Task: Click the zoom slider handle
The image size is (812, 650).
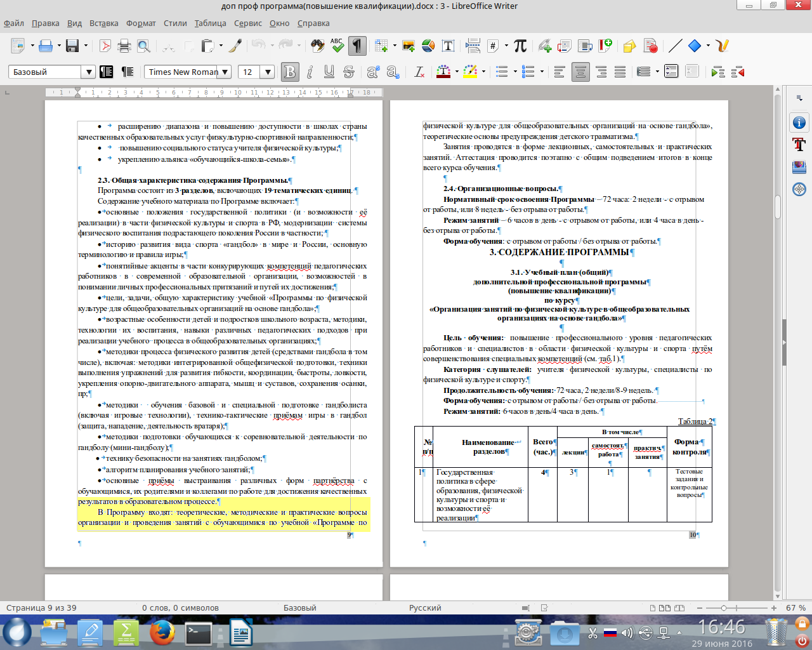Action: tap(724, 608)
